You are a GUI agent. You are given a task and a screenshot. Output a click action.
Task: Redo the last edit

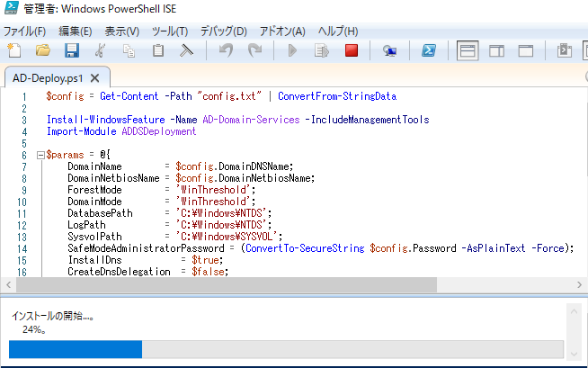coord(255,50)
